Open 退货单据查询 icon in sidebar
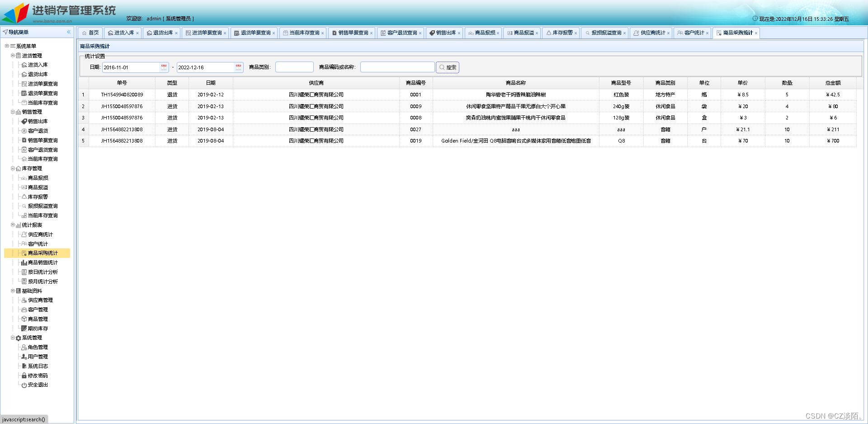Screen dimensions: 868x424 coord(24,93)
